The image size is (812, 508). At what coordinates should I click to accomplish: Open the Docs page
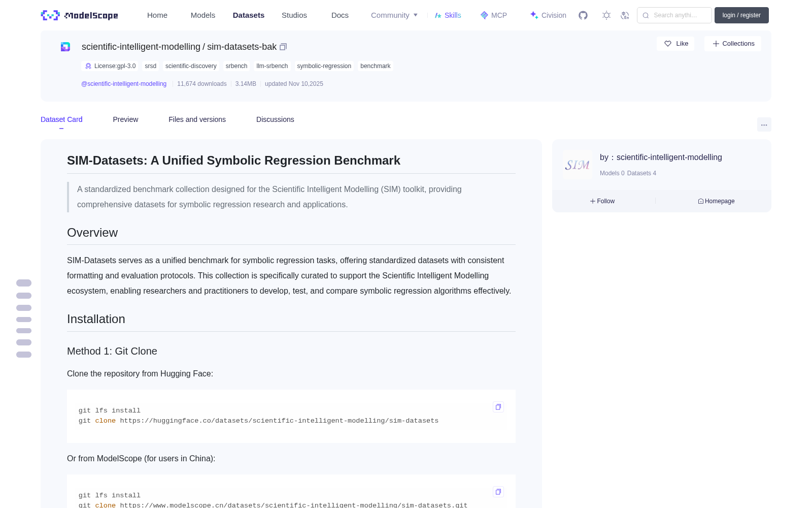pyautogui.click(x=340, y=15)
